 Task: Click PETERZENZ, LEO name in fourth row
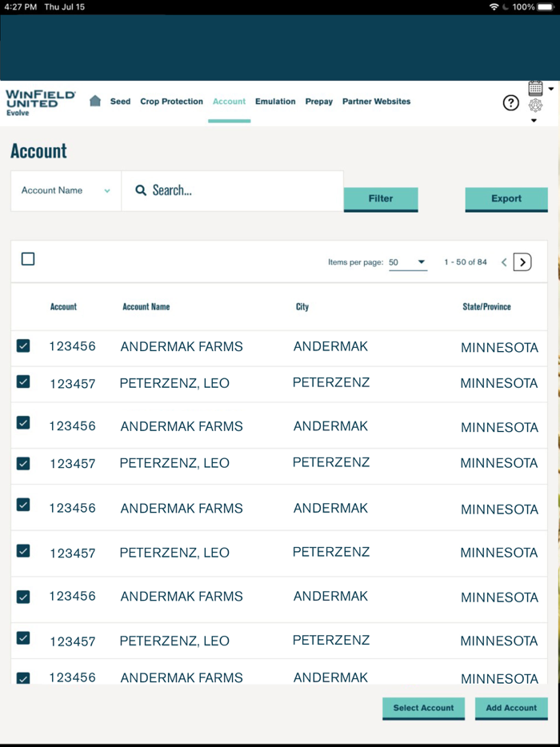174,463
